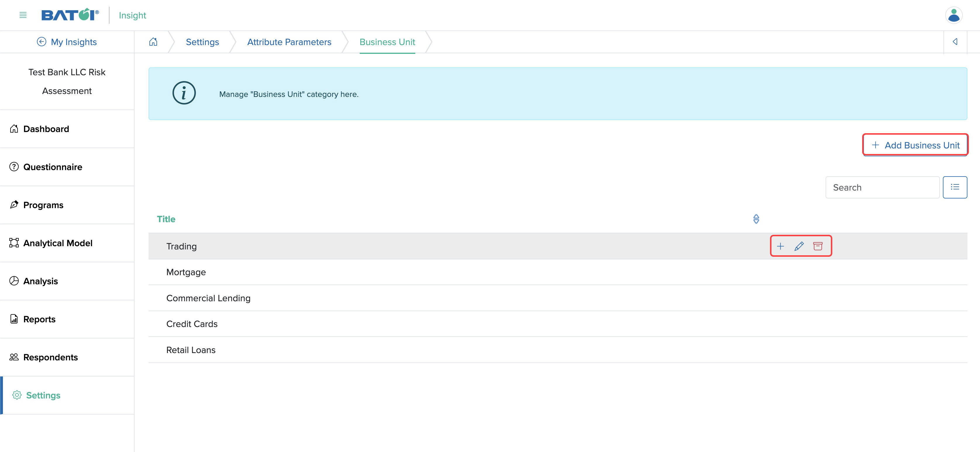Viewport: 980px width, 452px height.
Task: Open the hamburger menu icon
Action: tap(23, 15)
